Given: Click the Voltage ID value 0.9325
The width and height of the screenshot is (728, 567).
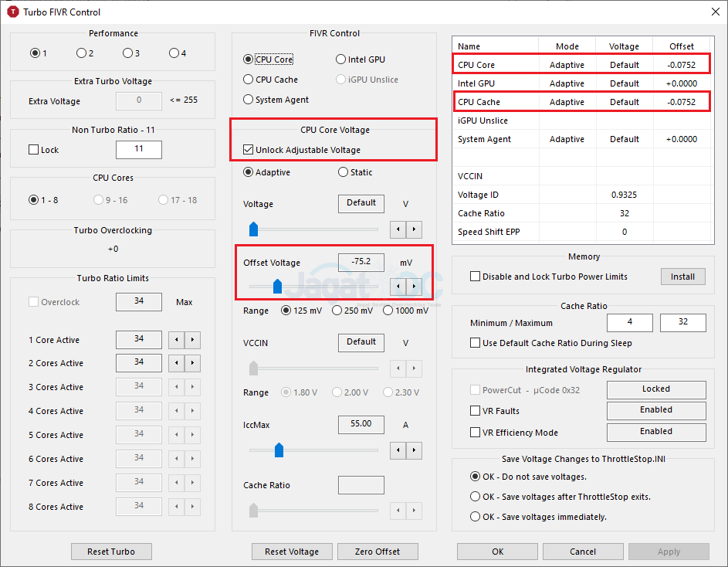Looking at the screenshot, I should tap(624, 195).
